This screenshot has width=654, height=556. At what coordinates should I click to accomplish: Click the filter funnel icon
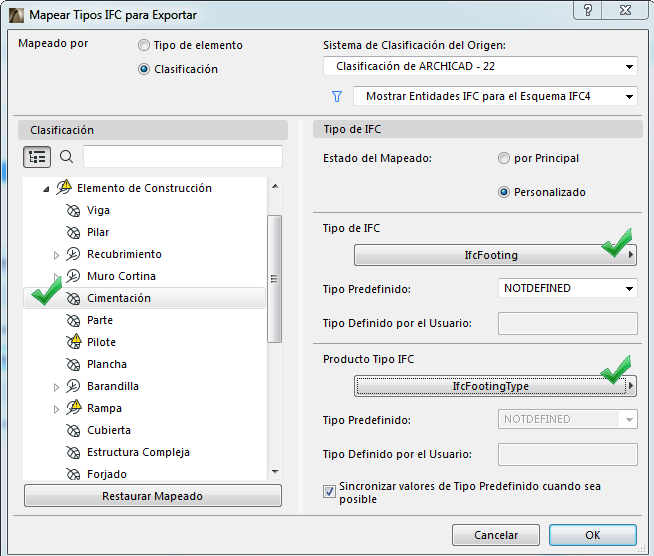point(336,97)
